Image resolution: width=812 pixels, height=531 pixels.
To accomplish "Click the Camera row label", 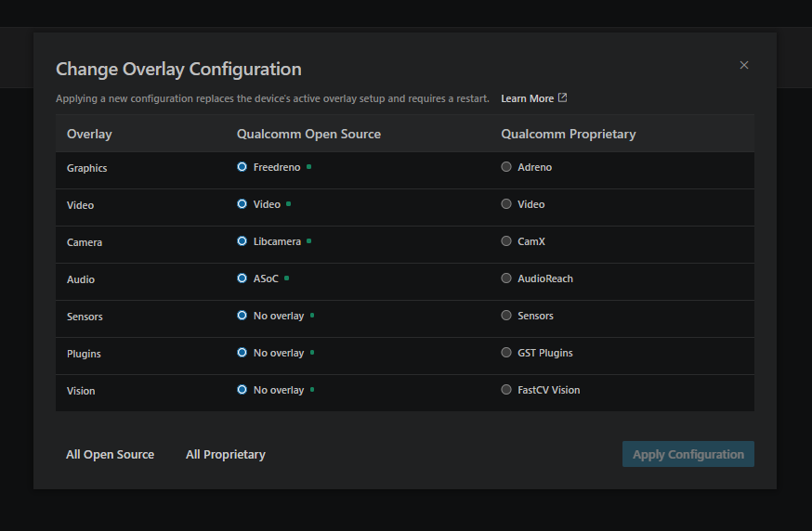I will [85, 242].
